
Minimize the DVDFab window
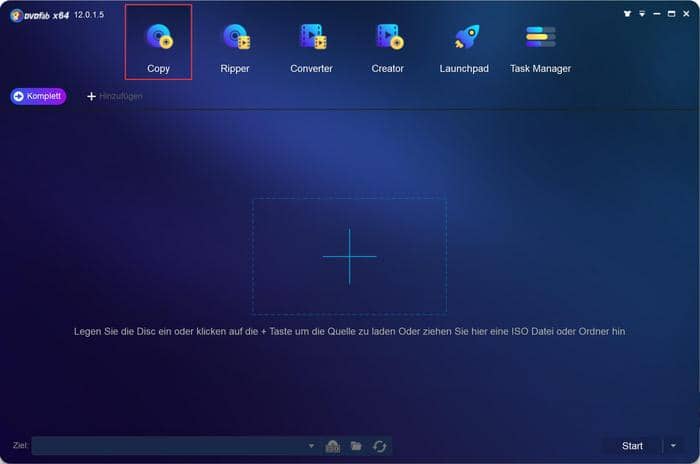tap(659, 15)
